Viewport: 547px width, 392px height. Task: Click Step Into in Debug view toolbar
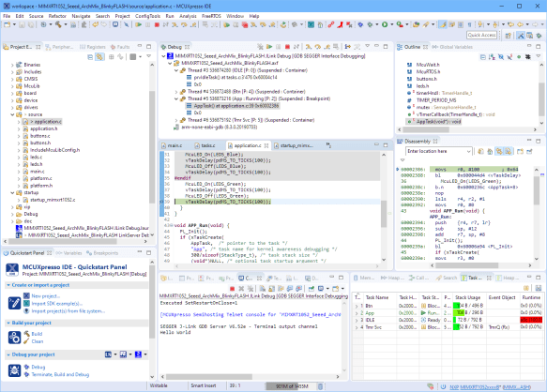click(x=309, y=47)
